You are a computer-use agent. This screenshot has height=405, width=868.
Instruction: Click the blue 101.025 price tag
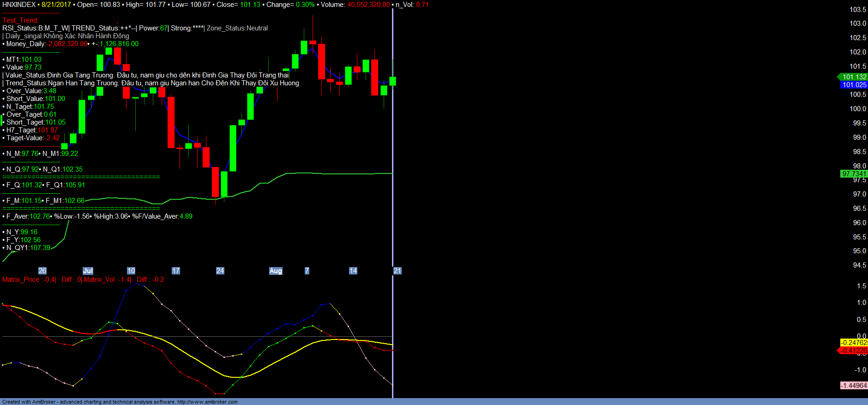click(x=854, y=85)
